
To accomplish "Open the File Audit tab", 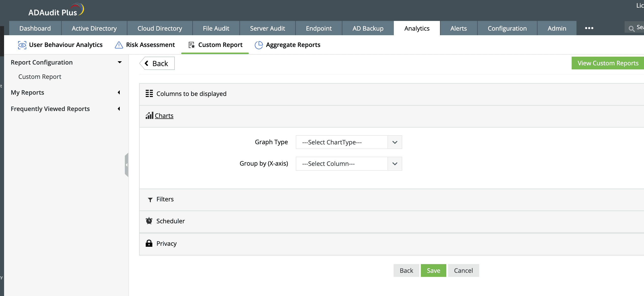I will (216, 28).
